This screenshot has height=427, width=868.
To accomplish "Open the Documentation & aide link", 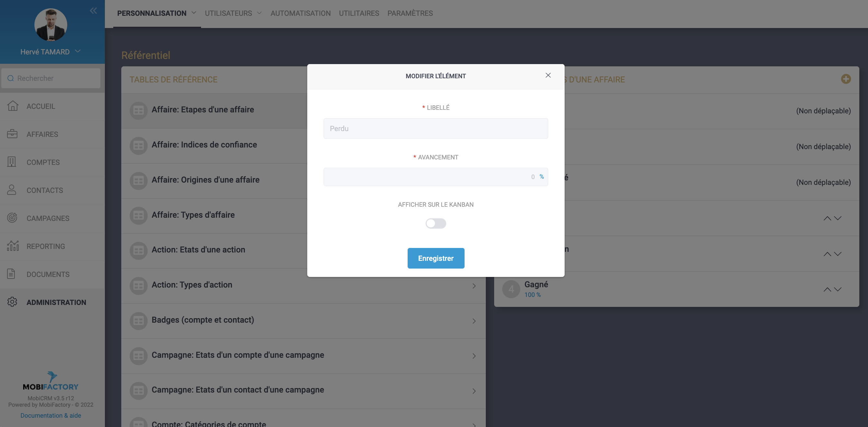I will pyautogui.click(x=51, y=415).
